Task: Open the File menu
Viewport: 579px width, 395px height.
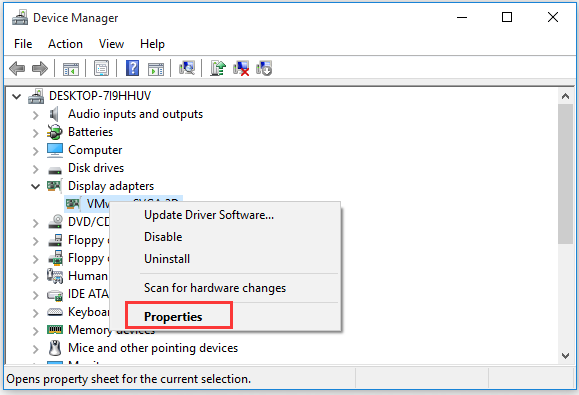Action: tap(23, 44)
